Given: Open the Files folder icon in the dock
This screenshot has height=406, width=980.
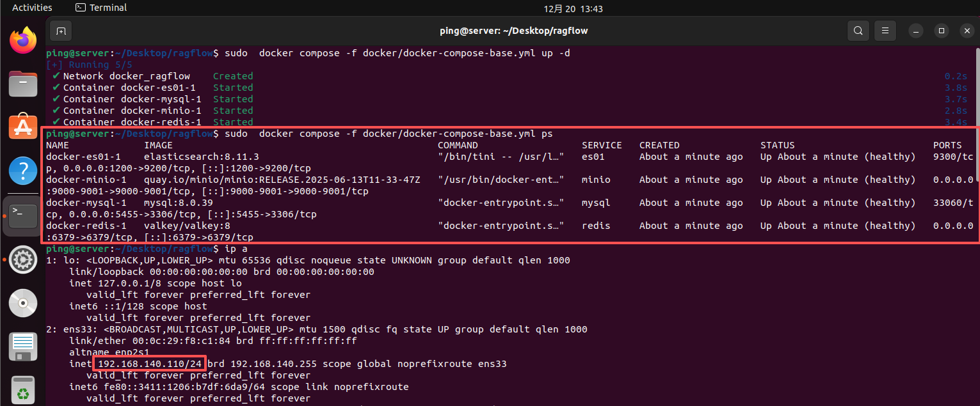Looking at the screenshot, I should click(x=22, y=84).
